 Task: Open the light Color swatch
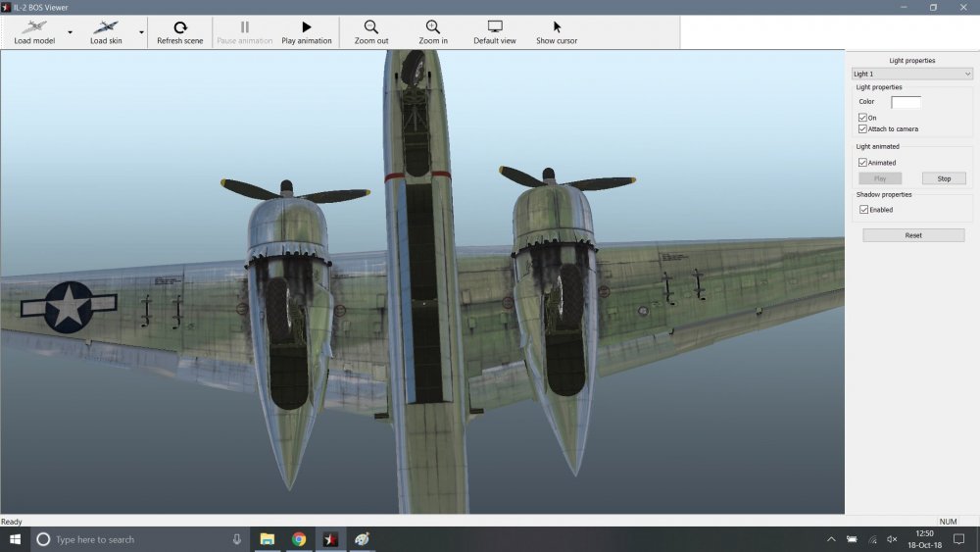906,102
